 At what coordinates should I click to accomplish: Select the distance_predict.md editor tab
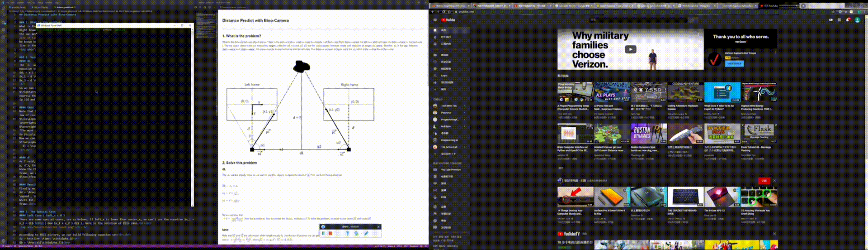[x=65, y=7]
